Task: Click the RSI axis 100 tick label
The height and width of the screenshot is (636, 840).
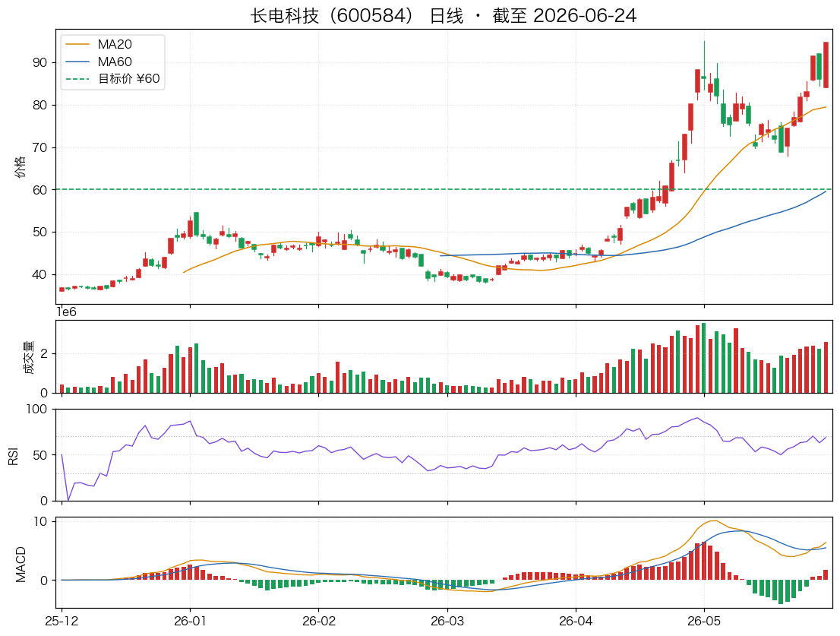Action: pos(36,410)
